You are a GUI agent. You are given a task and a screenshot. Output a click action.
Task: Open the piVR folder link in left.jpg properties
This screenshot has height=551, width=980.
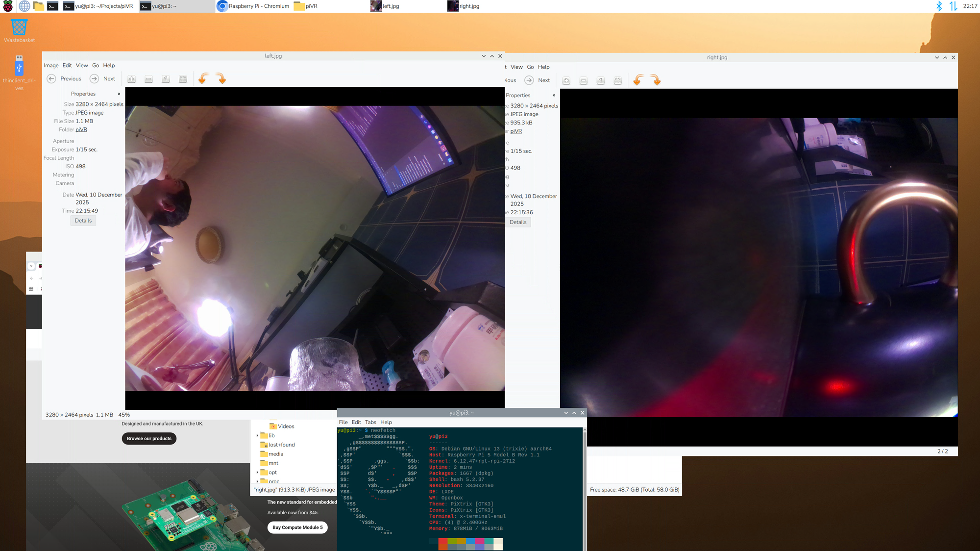point(81,129)
